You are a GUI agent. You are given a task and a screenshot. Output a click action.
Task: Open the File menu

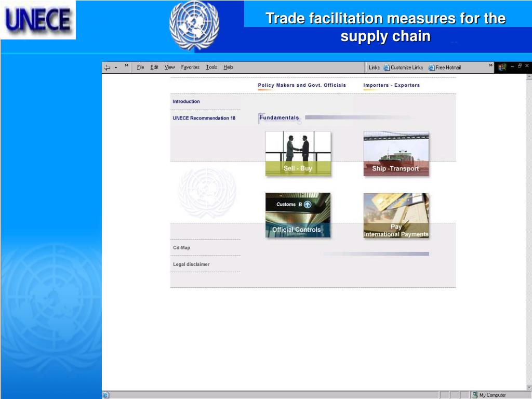pos(140,67)
